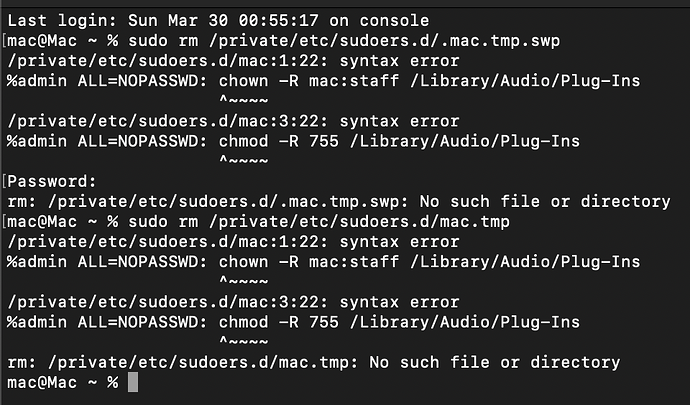
Task: Click the "mac:1:22: syntax error" line below the mac.tmp command
Action: (233, 242)
